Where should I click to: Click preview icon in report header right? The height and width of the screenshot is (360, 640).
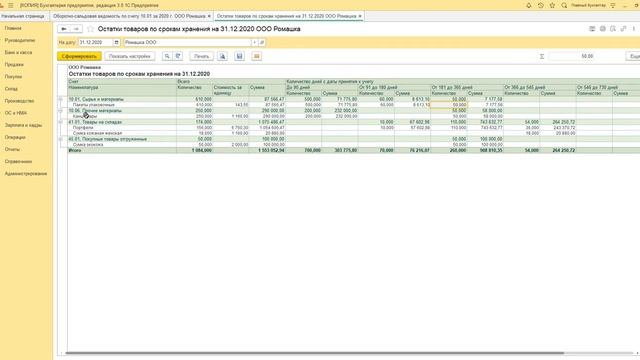point(613,29)
